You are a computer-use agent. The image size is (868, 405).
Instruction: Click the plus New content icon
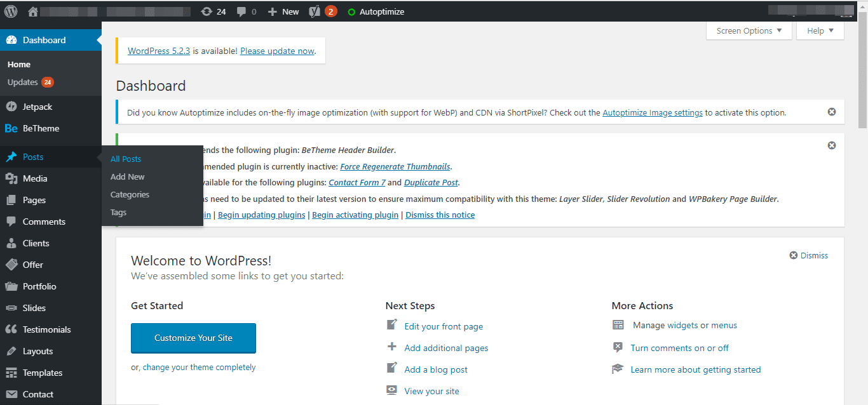272,11
